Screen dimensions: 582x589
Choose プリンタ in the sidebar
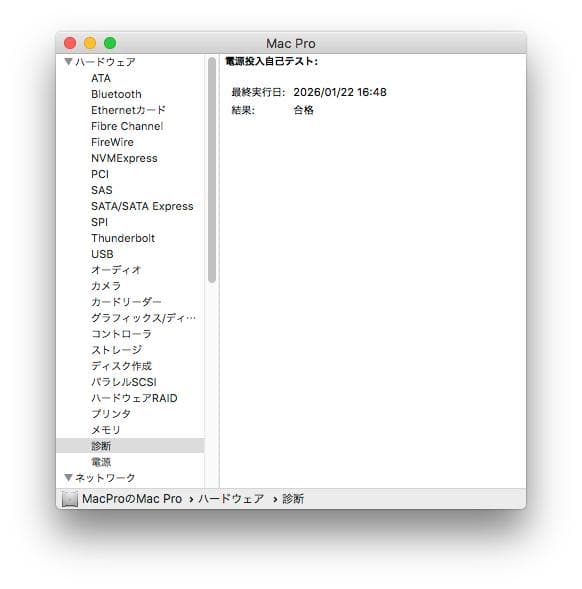[x=111, y=414]
